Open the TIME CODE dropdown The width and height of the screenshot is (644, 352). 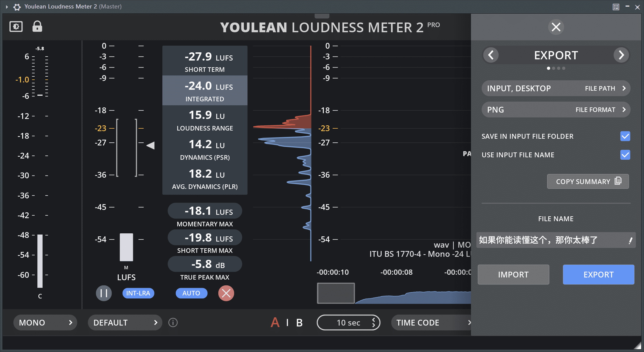tap(431, 322)
